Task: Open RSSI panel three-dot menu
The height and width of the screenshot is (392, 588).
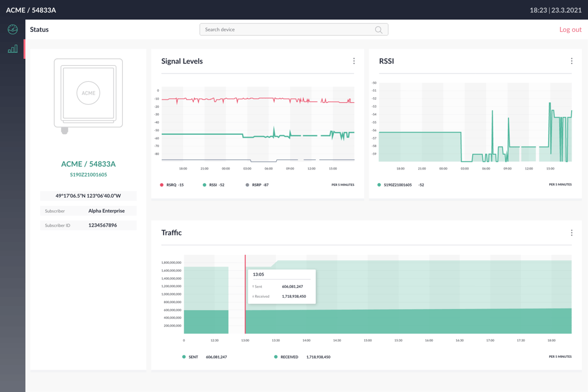Action: [x=572, y=61]
